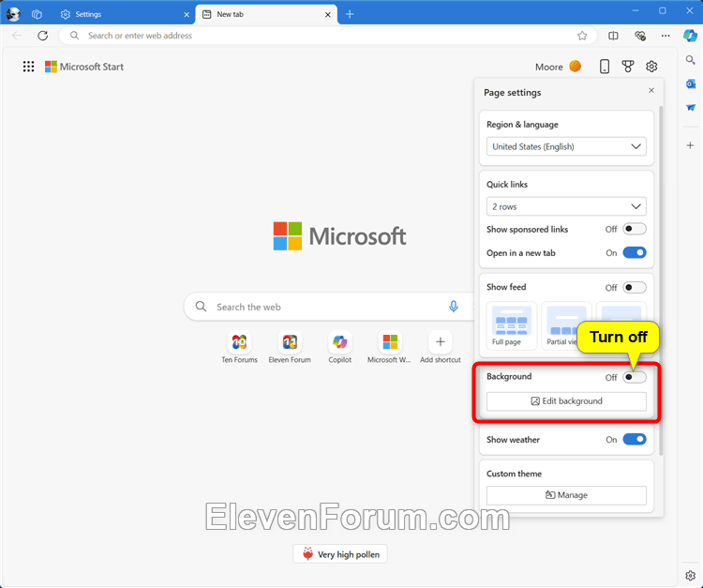Close the Page settings panel

[x=651, y=91]
